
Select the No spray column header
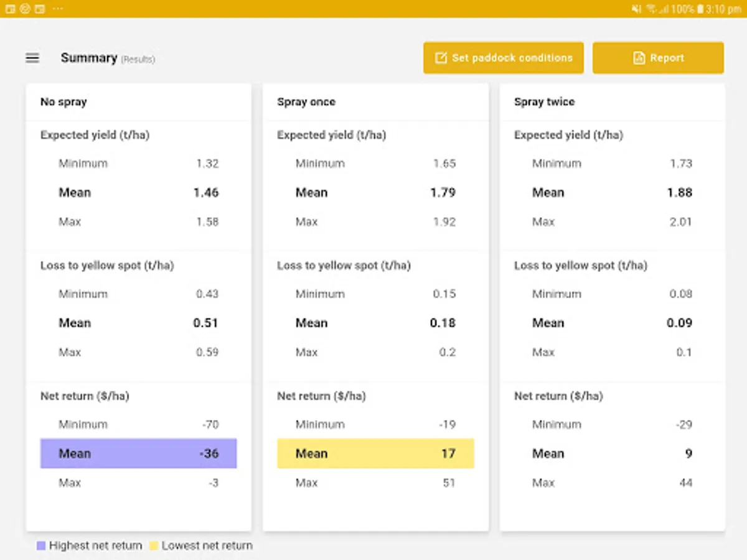pos(63,102)
